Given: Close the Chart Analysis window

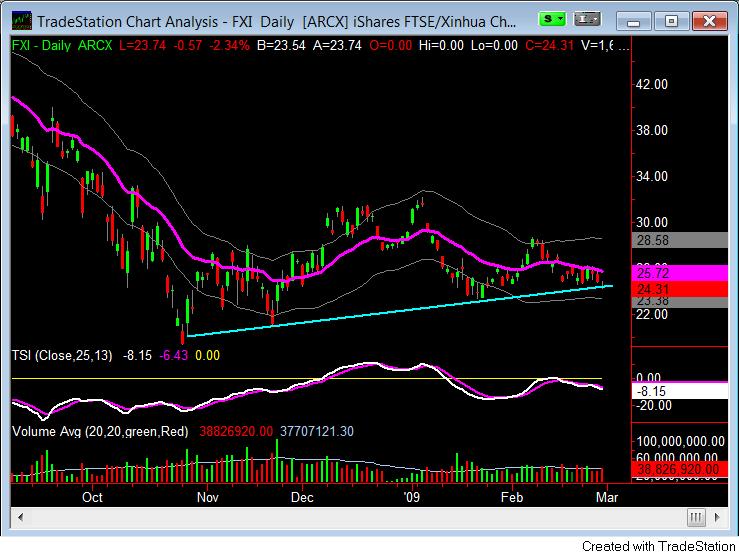Looking at the screenshot, I should pyautogui.click(x=709, y=22).
